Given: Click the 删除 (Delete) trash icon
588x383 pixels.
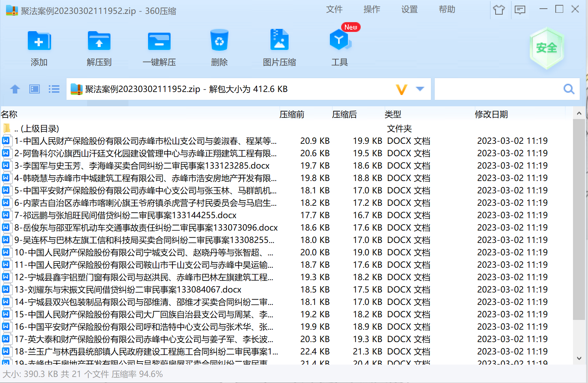Looking at the screenshot, I should click(219, 41).
